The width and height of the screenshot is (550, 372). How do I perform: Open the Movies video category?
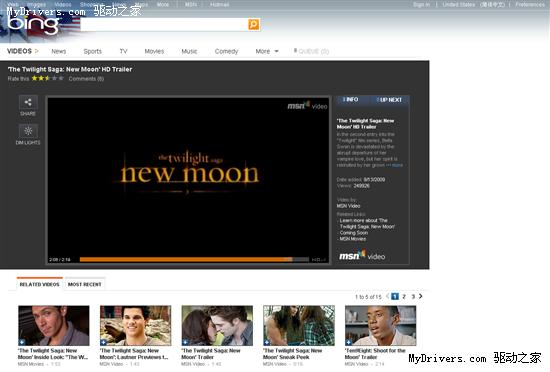coord(154,52)
